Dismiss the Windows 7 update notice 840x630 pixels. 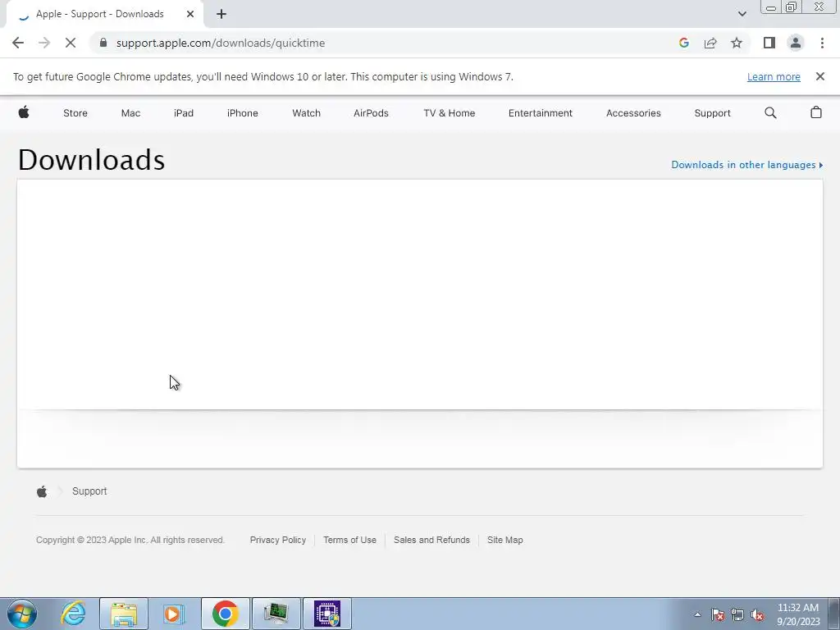[x=819, y=76]
